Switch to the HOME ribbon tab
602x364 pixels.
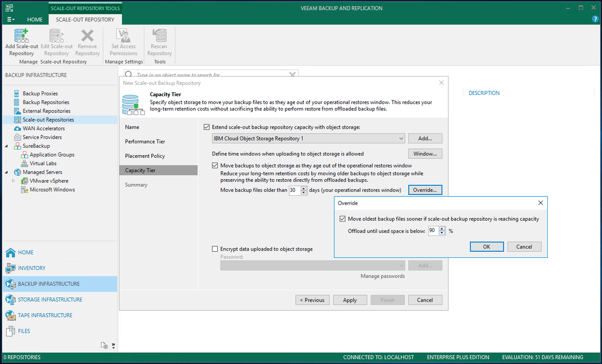tap(35, 19)
